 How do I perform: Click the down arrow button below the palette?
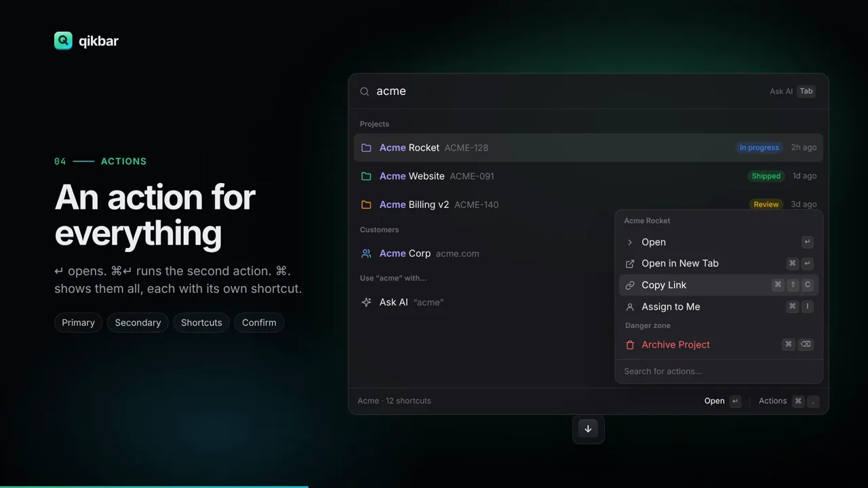tap(588, 429)
